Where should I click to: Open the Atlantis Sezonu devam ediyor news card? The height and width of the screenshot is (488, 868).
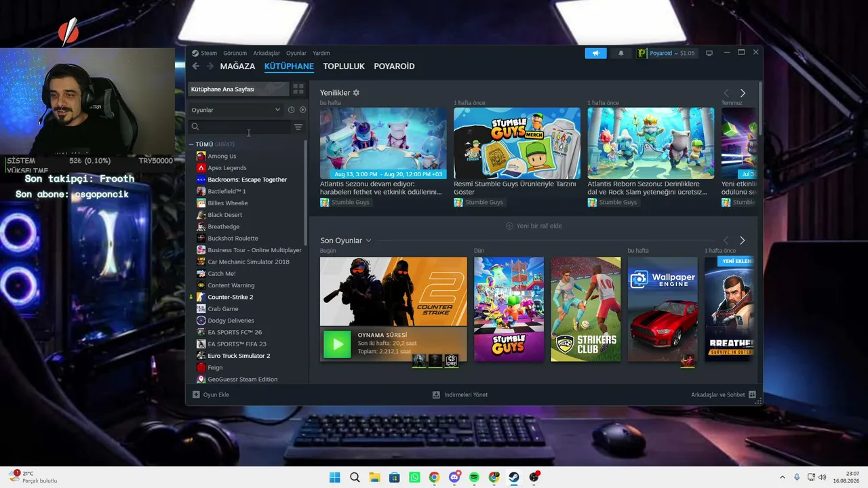(x=383, y=157)
